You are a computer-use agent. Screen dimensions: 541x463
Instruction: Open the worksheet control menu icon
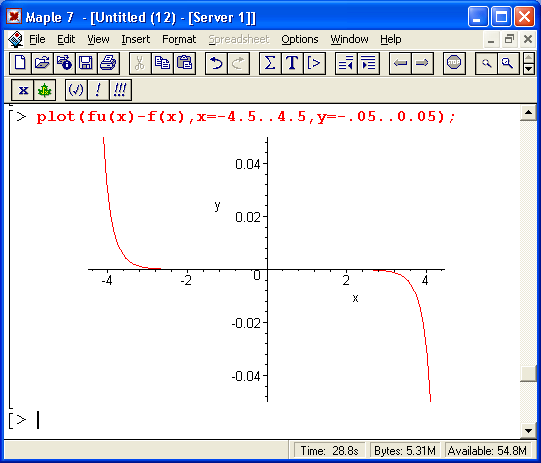coord(16,39)
